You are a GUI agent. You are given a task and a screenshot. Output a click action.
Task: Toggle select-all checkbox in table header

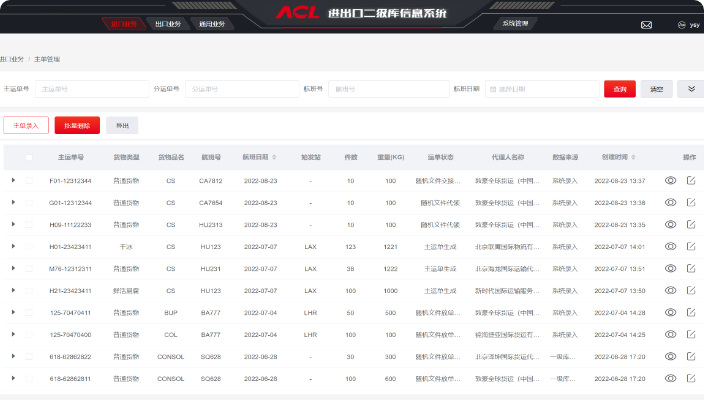29,158
